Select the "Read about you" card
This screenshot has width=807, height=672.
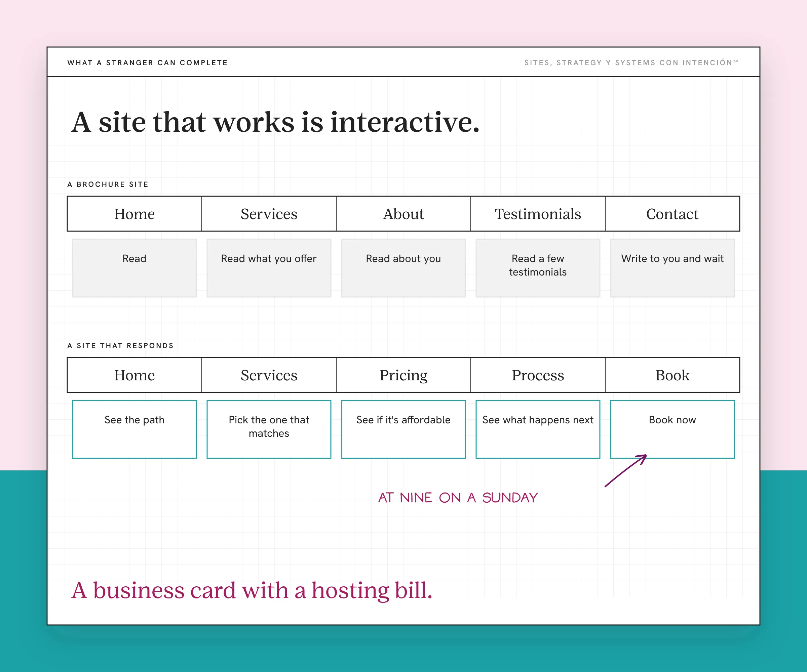pyautogui.click(x=403, y=268)
